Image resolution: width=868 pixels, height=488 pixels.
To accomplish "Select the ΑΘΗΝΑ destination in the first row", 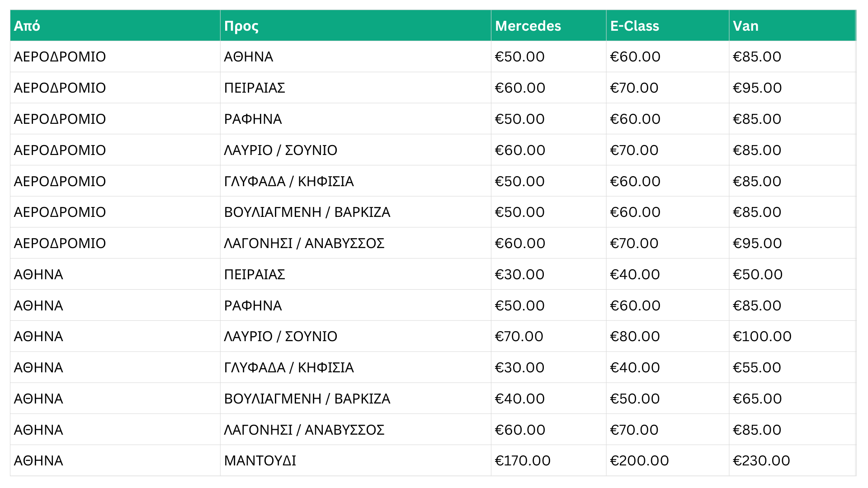I will click(249, 56).
